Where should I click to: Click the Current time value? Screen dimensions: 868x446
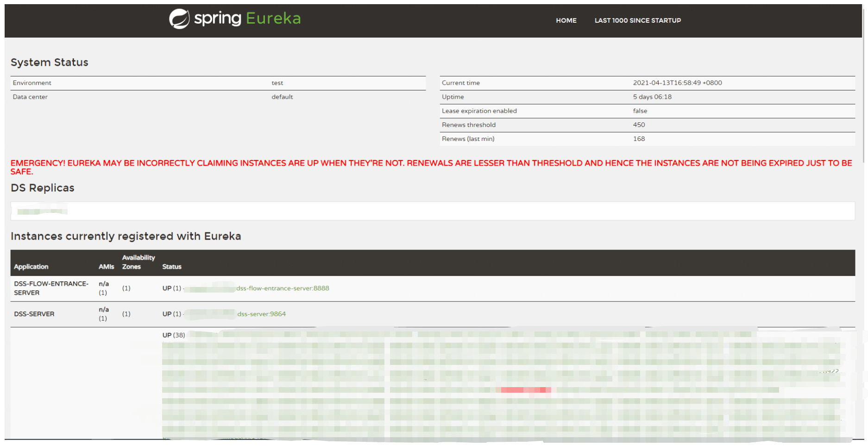coord(677,83)
